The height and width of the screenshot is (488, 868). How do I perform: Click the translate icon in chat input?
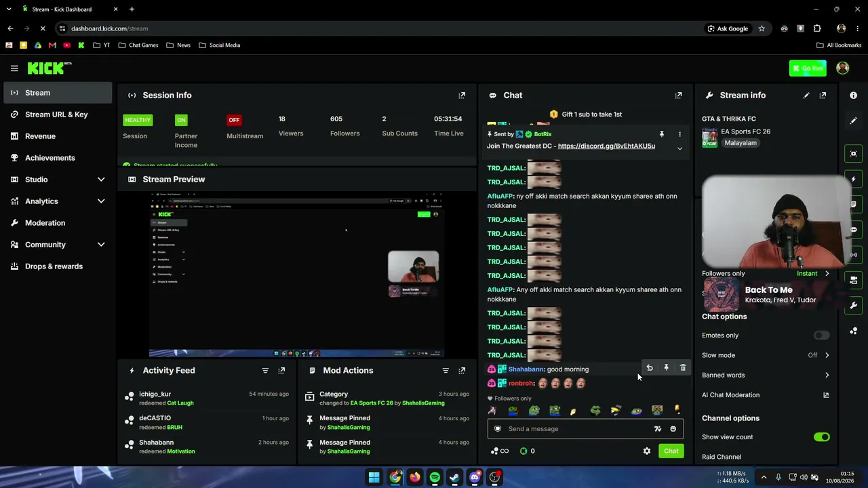point(657,428)
